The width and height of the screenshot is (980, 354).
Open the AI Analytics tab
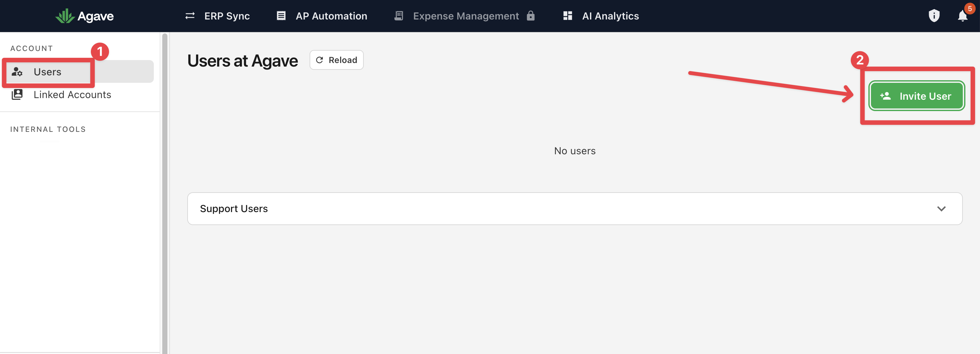pyautogui.click(x=601, y=16)
